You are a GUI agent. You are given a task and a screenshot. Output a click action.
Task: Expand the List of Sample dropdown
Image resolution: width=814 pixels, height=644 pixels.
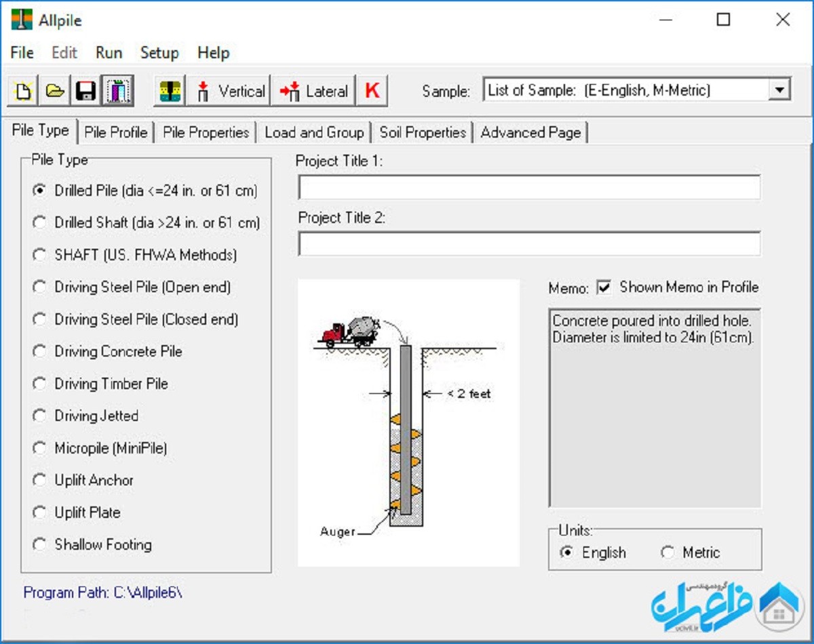tap(780, 90)
